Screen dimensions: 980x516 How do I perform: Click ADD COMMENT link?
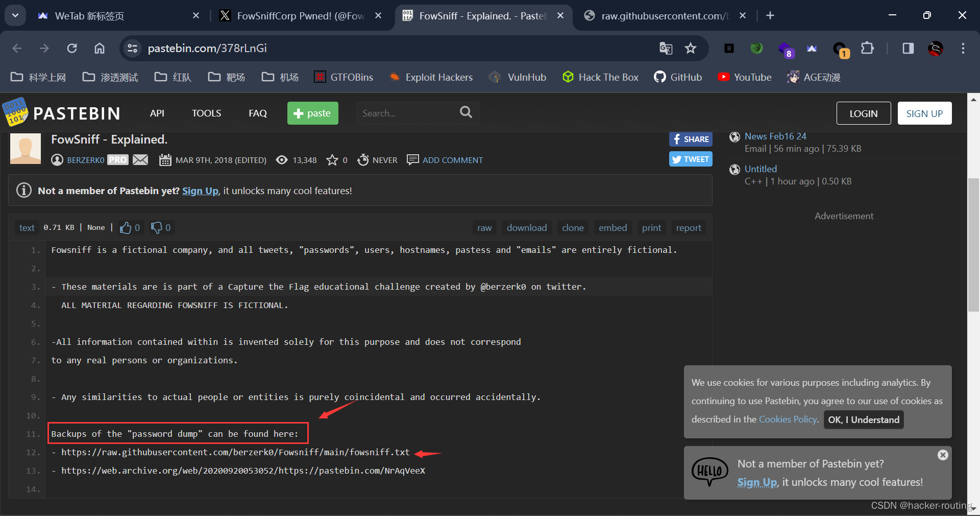[x=452, y=160]
